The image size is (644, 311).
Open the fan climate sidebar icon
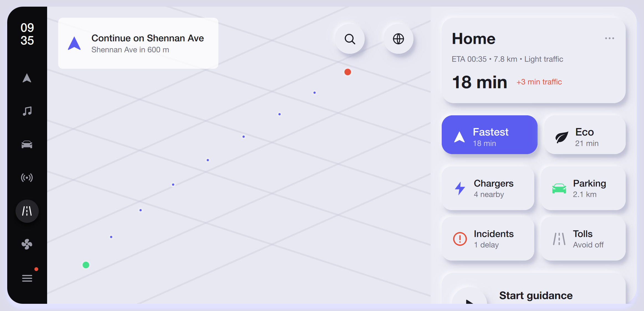[x=27, y=244]
